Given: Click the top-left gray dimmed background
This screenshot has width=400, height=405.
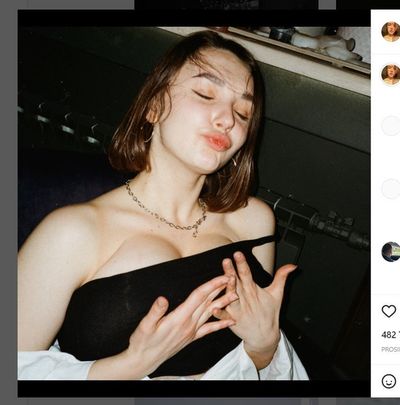Looking at the screenshot, I should pos(67,4).
